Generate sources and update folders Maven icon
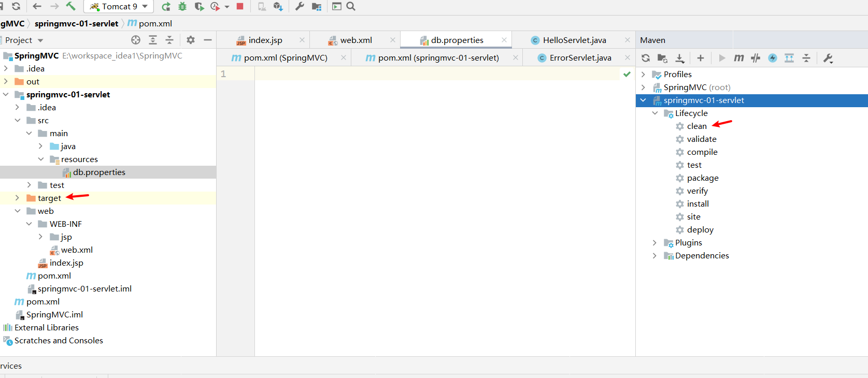 [x=662, y=58]
